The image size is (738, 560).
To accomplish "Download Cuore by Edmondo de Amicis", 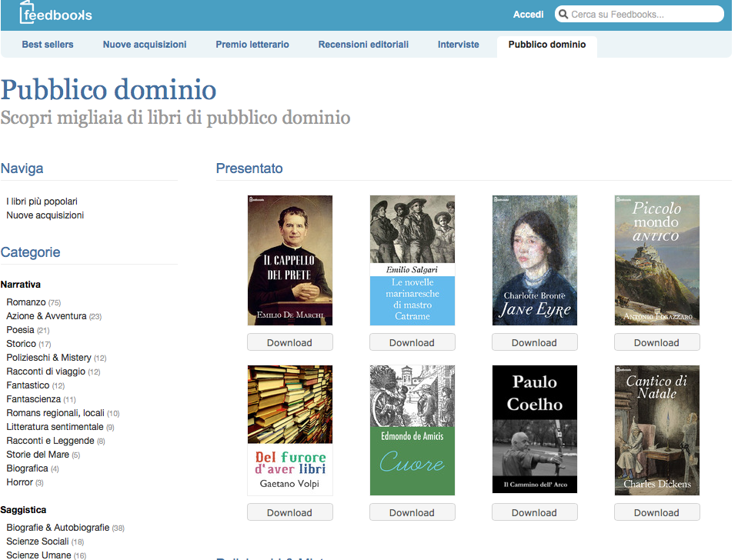I will [x=412, y=512].
